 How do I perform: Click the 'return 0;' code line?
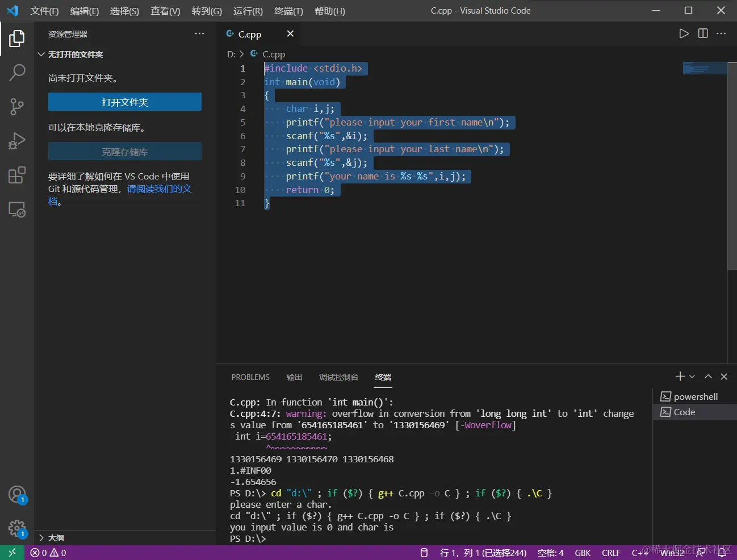[310, 190]
